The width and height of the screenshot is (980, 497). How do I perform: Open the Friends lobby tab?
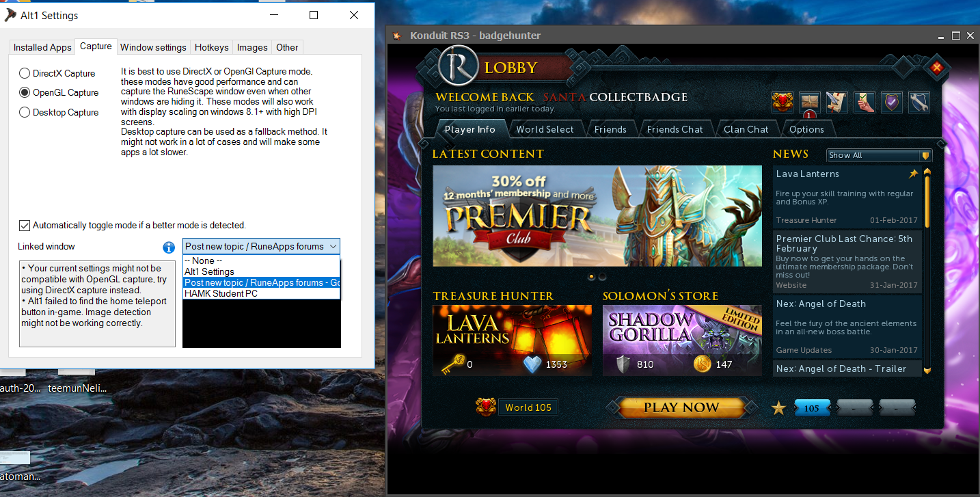pos(610,129)
